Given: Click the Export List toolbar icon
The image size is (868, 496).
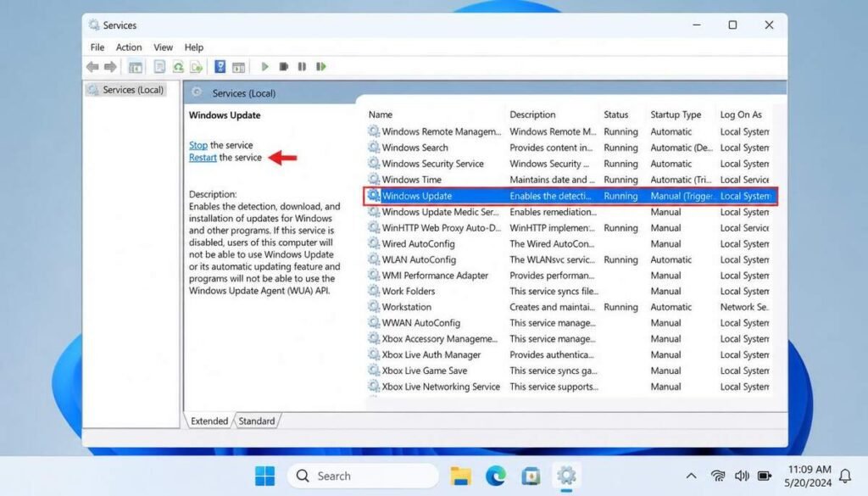Looking at the screenshot, I should (197, 67).
